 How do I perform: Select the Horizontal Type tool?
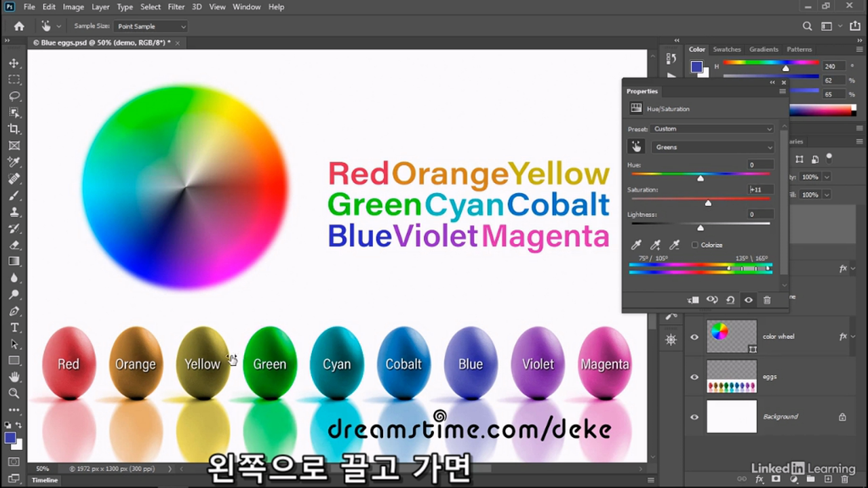tap(14, 327)
